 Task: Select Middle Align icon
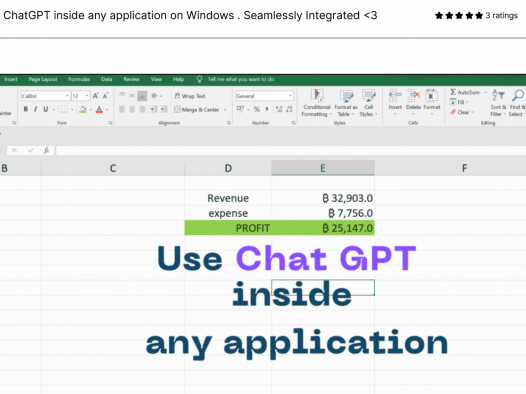point(132,96)
